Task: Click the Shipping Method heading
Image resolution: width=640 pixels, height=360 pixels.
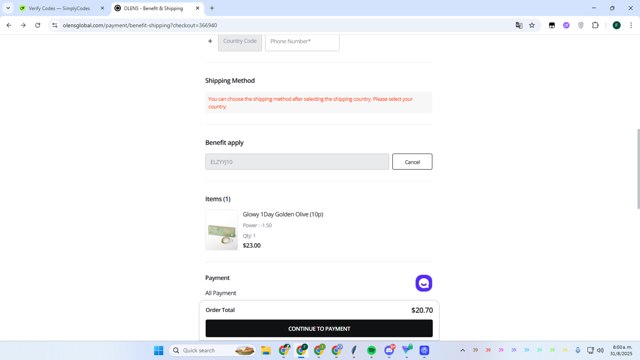Action: point(230,80)
